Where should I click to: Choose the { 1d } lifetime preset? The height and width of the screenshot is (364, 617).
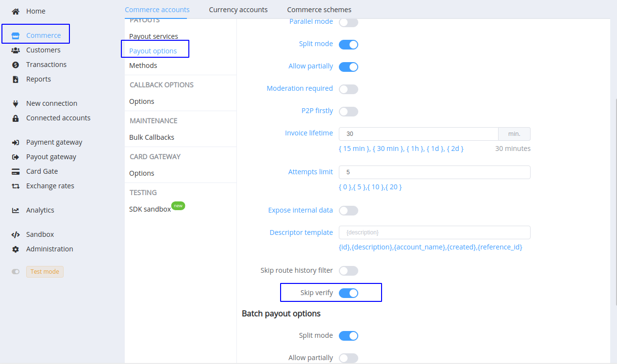coord(436,149)
